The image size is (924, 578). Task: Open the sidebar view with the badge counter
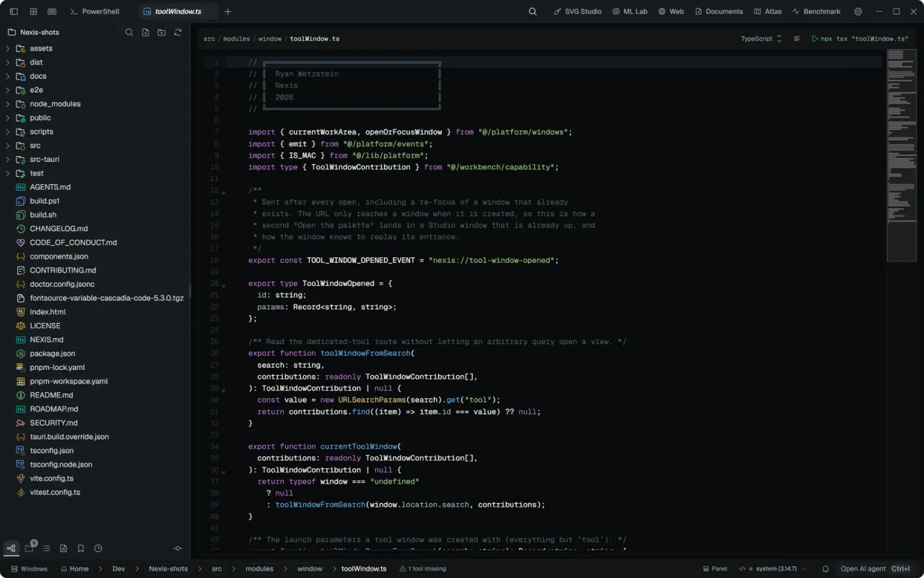pos(30,548)
